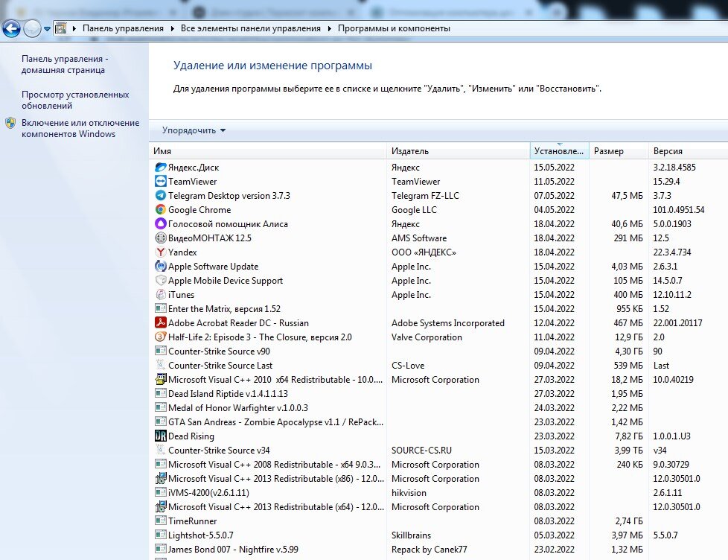728x560 pixels.
Task: Select Microsoft Visual C++ 2013 Redistributable (x64)
Action: tap(438, 507)
